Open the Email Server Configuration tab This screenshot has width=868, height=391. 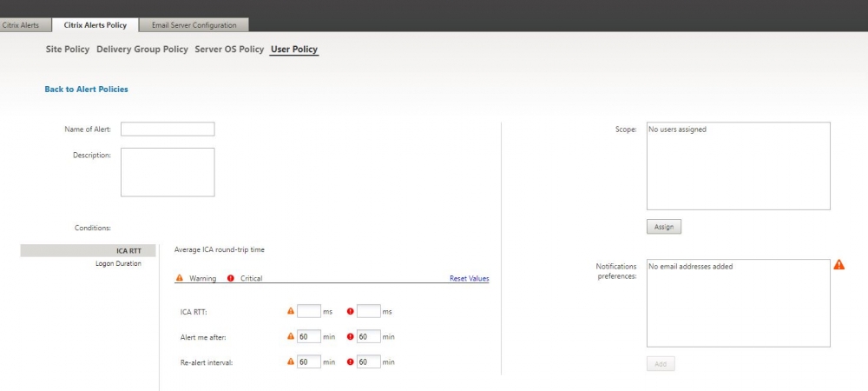[x=194, y=25]
